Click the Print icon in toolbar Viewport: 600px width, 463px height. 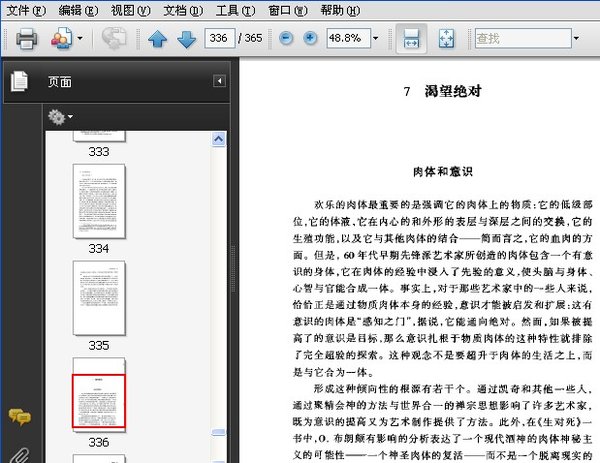(26, 39)
